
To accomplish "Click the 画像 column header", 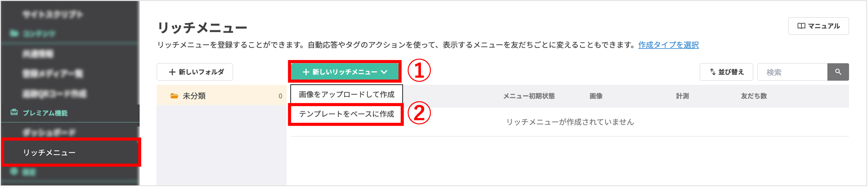I will pyautogui.click(x=596, y=96).
